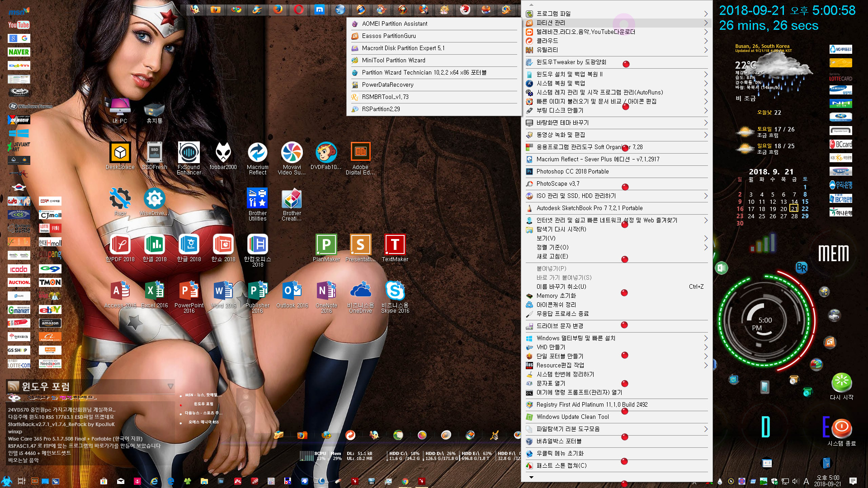This screenshot has width=868, height=488.
Task: Expand 동영상 녹화 및 편집 submenu arrow
Action: (x=705, y=135)
